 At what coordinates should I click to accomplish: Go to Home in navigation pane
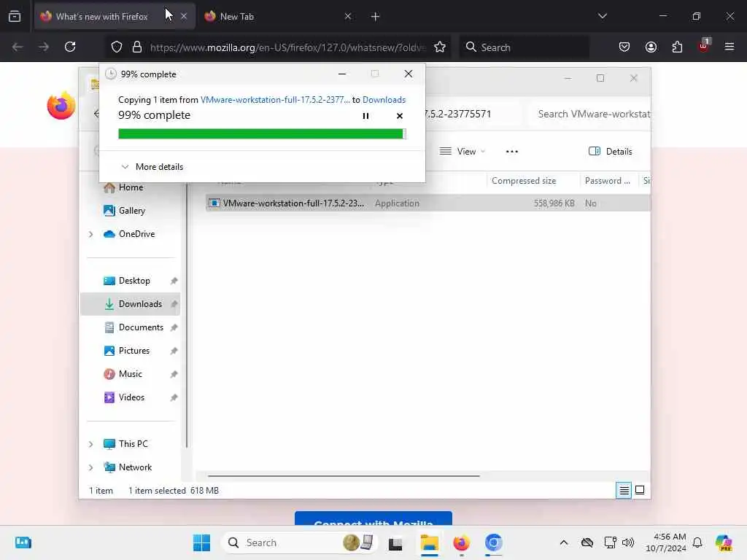click(x=130, y=187)
